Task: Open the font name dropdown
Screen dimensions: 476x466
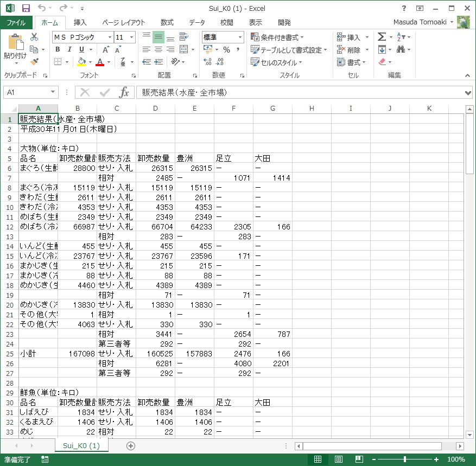Action: tap(110, 37)
